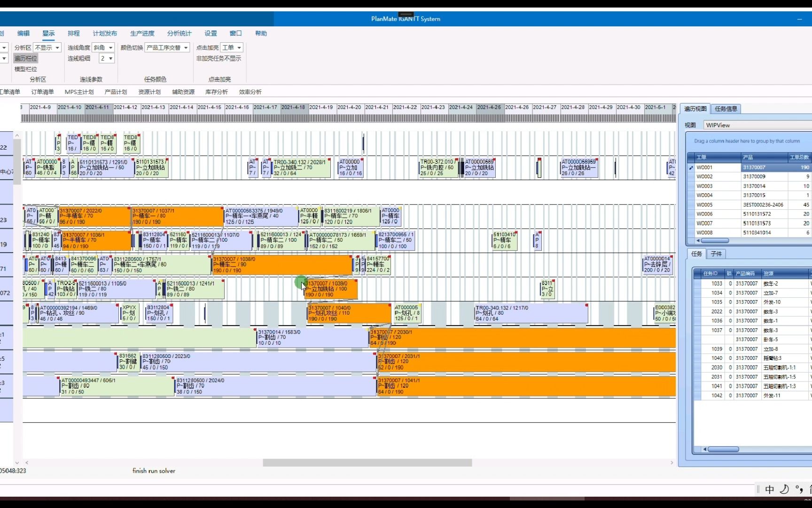Image resolution: width=812 pixels, height=508 pixels.
Task: Select the orange task bar 31370007 / 1040/0
Action: click(349, 313)
